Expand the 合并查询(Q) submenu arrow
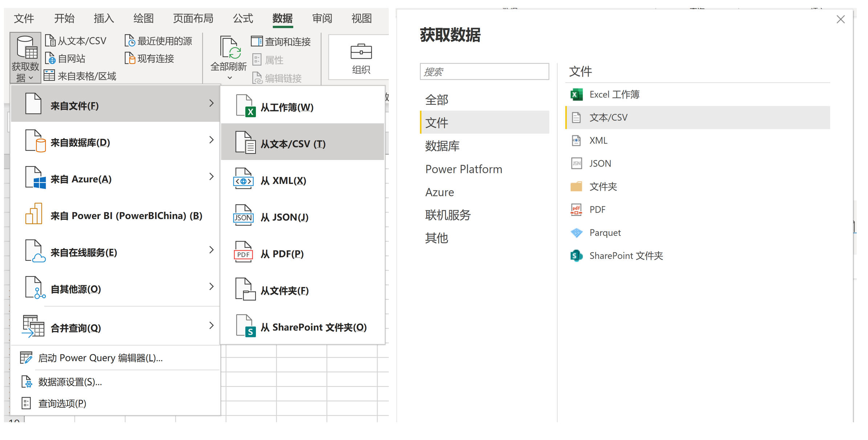The height and width of the screenshot is (440, 868). point(211,325)
